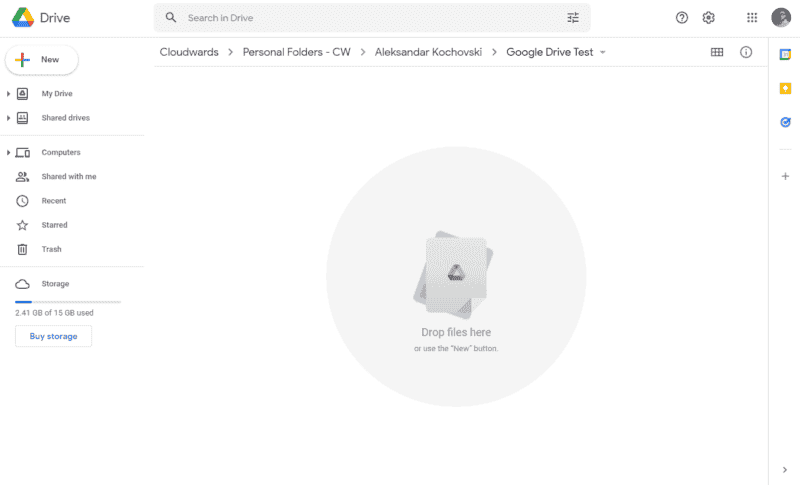Open the Help question mark icon
Viewport: 800px width, 485px height.
point(682,18)
